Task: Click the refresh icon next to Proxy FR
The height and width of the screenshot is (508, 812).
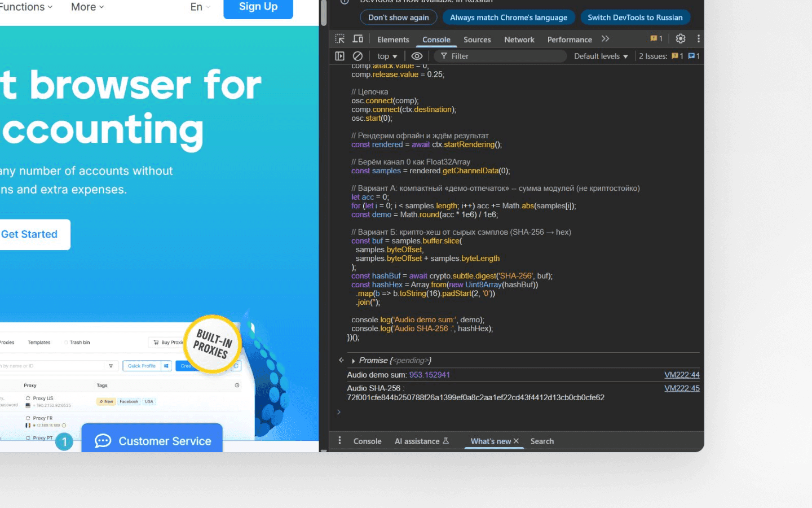Action: (28, 418)
